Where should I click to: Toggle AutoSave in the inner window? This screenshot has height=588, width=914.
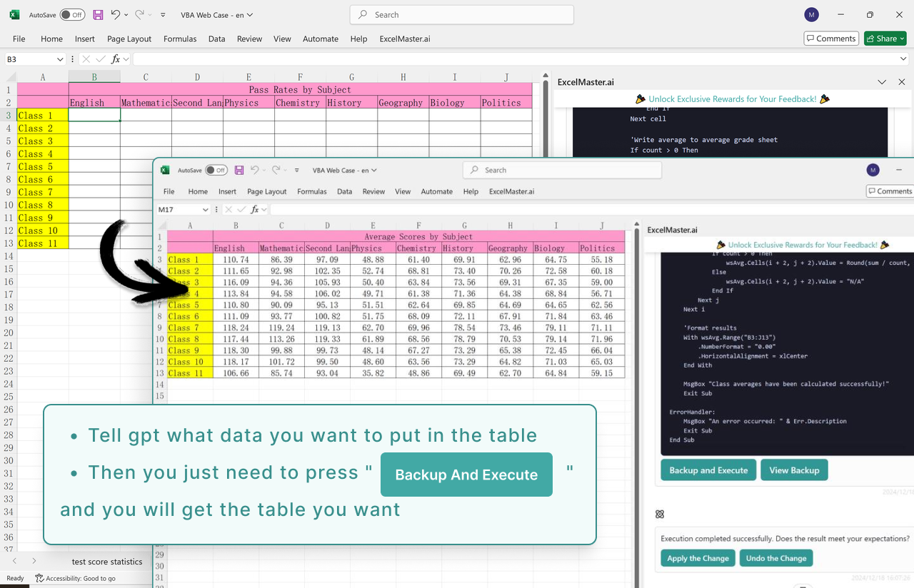click(x=216, y=170)
